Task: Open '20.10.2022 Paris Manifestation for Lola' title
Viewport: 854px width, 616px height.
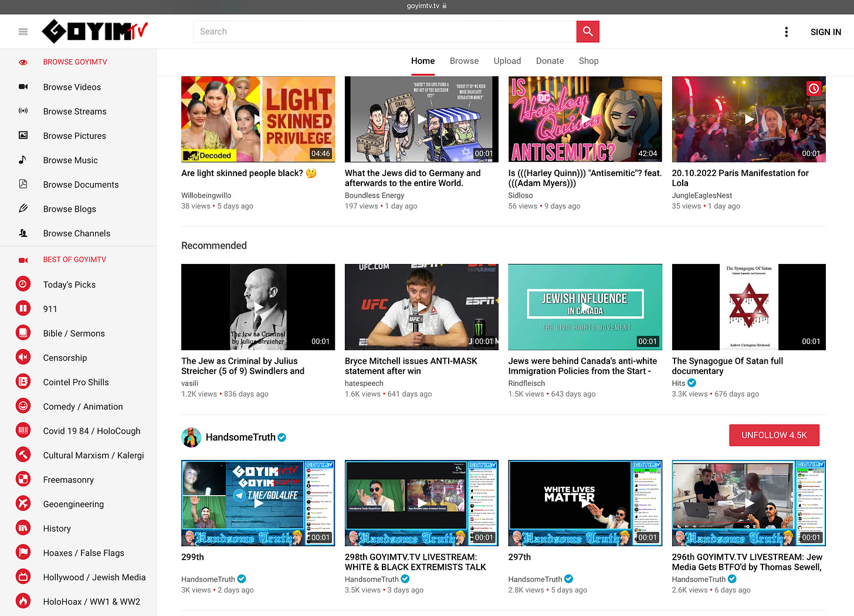Action: pyautogui.click(x=740, y=178)
